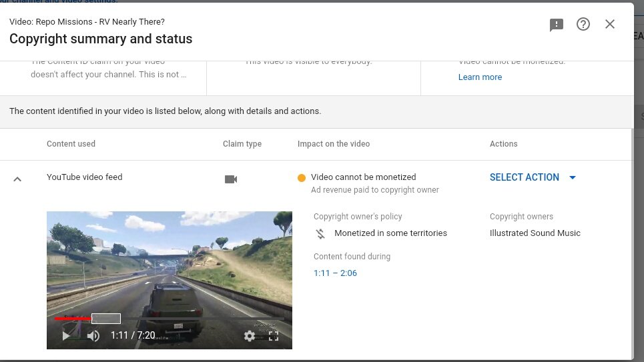The image size is (644, 362).
Task: Mute the preview player volume
Action: pyautogui.click(x=93, y=336)
